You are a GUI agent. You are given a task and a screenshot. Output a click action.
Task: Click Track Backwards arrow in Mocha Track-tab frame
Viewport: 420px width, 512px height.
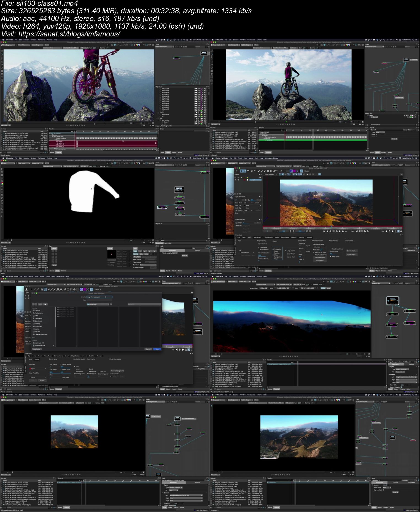(x=357, y=231)
